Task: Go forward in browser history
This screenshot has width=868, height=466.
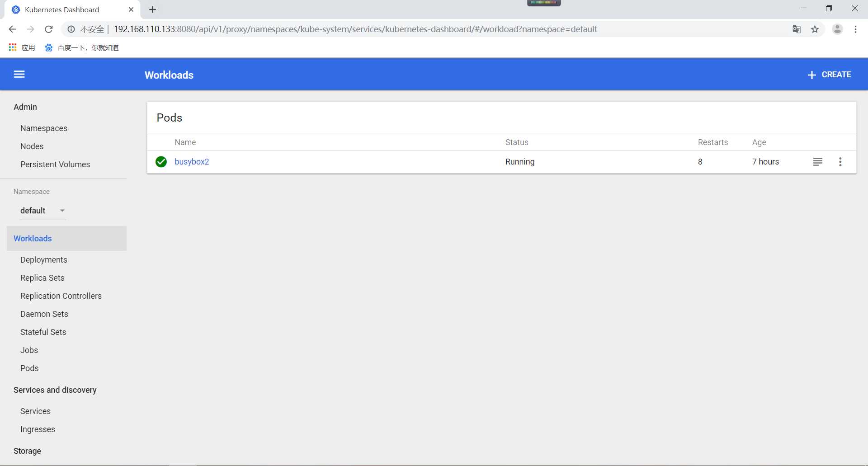Action: click(x=30, y=29)
